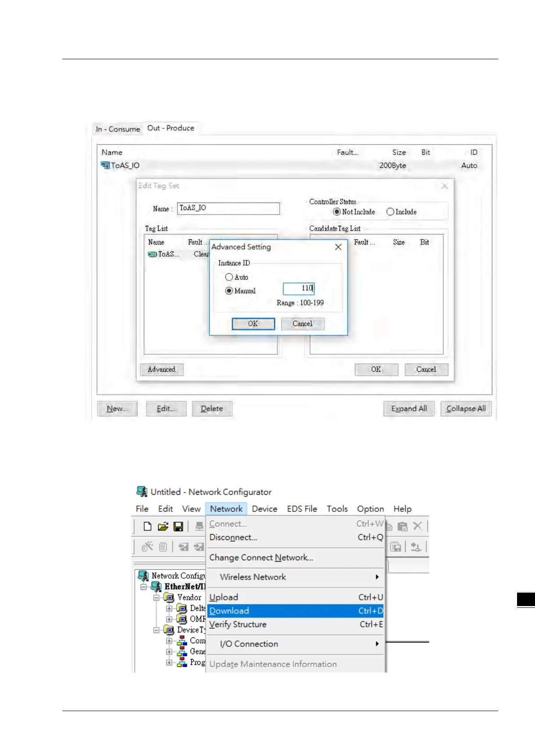Choose Download from Network menu
535x756 pixels.
(x=296, y=611)
